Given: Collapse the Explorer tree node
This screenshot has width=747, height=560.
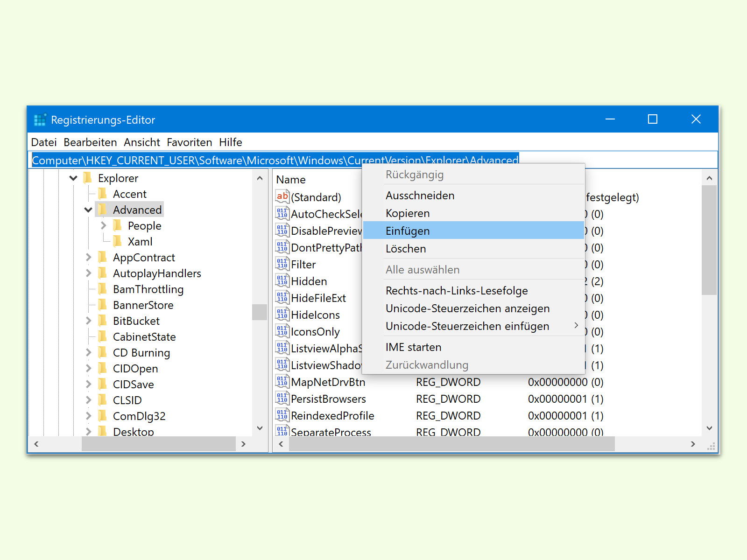Looking at the screenshot, I should click(73, 178).
